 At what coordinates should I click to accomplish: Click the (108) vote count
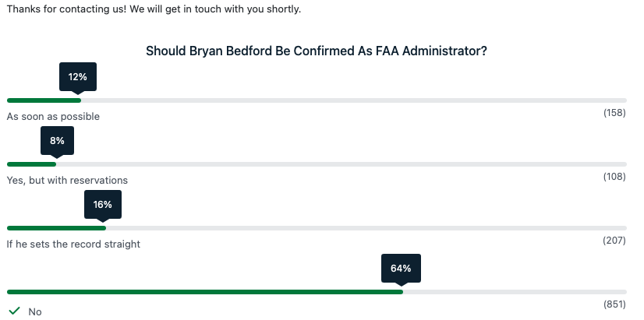pos(614,178)
